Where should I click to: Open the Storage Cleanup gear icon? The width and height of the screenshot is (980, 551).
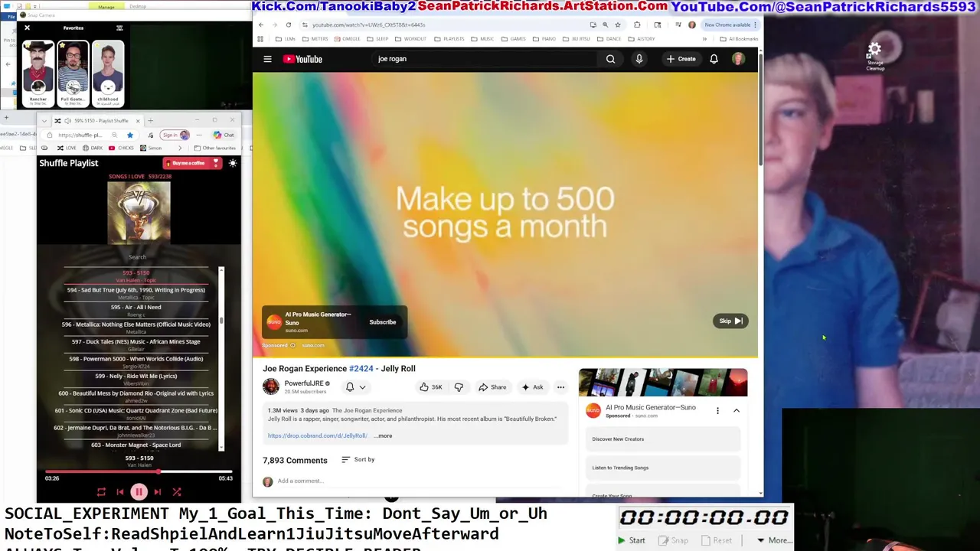[x=874, y=51]
